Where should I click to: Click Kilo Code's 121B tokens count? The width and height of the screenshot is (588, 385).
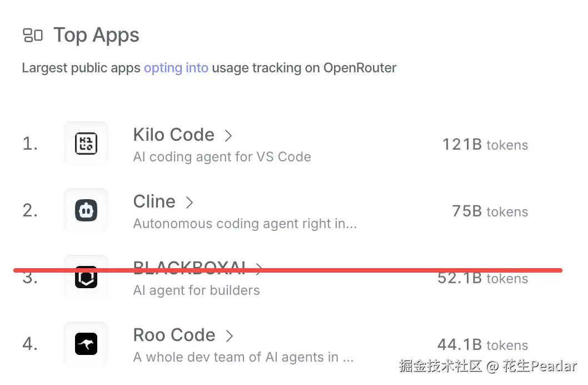point(485,145)
